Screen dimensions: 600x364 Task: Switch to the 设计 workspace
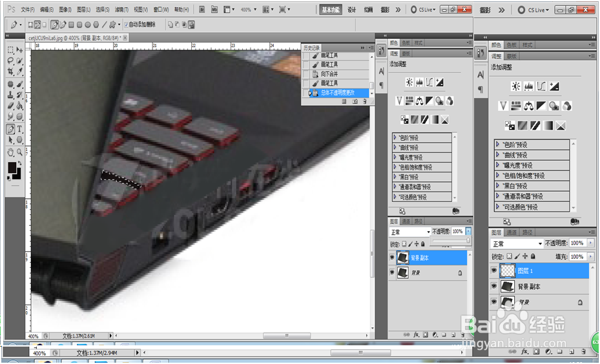click(x=351, y=10)
